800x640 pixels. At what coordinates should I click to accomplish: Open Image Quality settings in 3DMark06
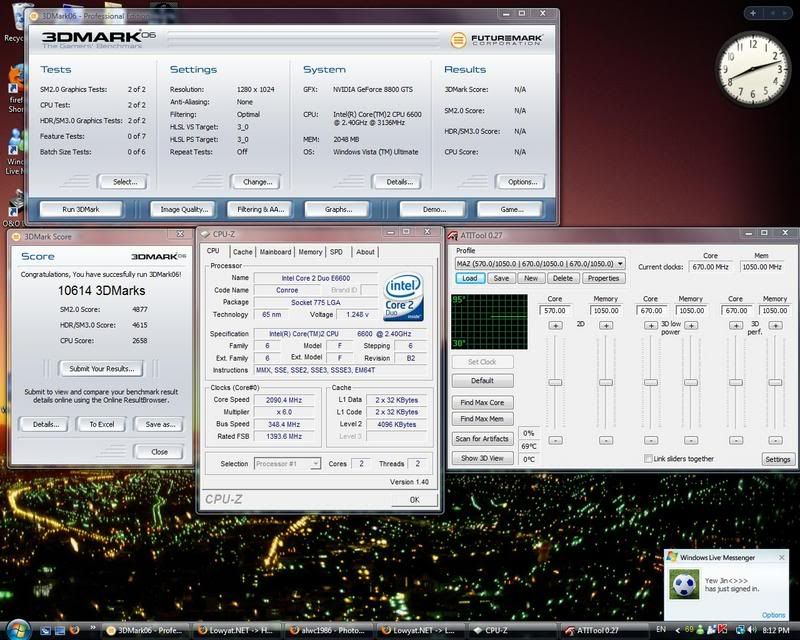(x=184, y=209)
